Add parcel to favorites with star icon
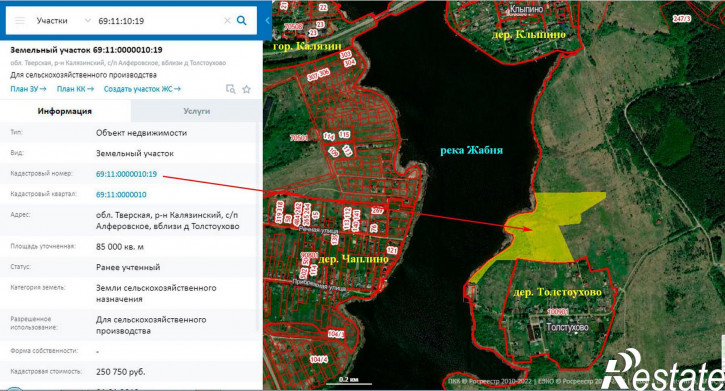 [x=246, y=89]
